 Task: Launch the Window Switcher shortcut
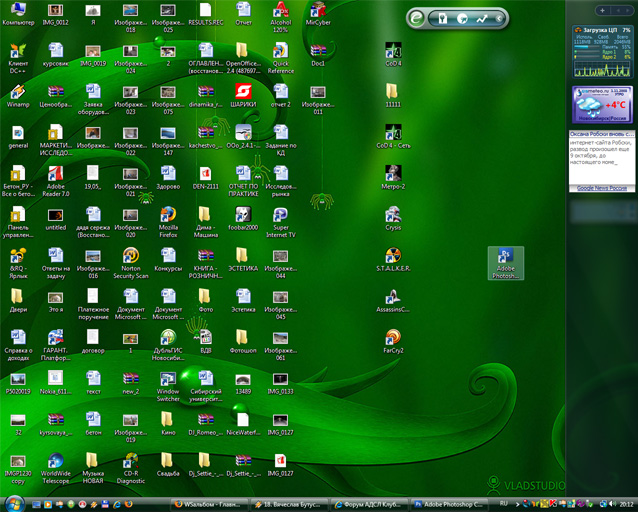(168, 387)
